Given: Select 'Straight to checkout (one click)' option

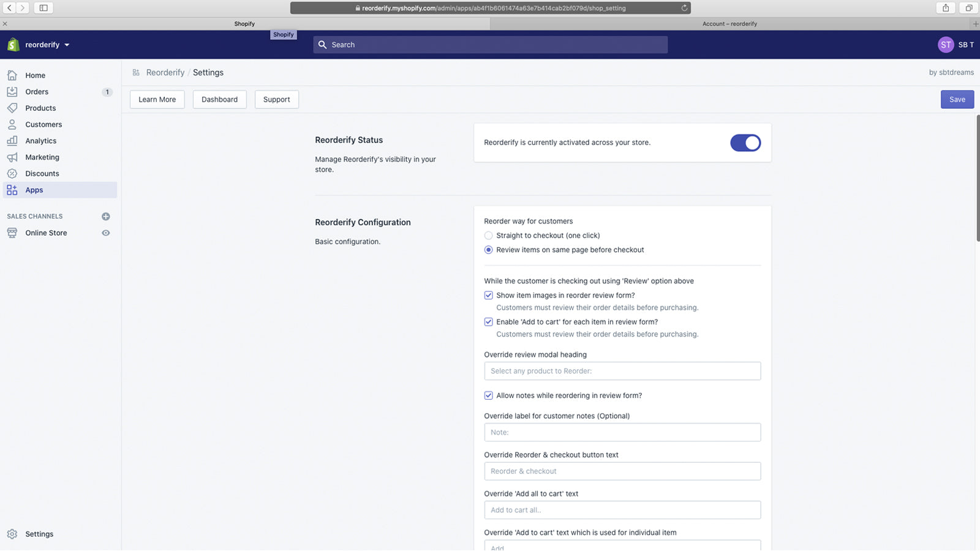Looking at the screenshot, I should tap(488, 235).
